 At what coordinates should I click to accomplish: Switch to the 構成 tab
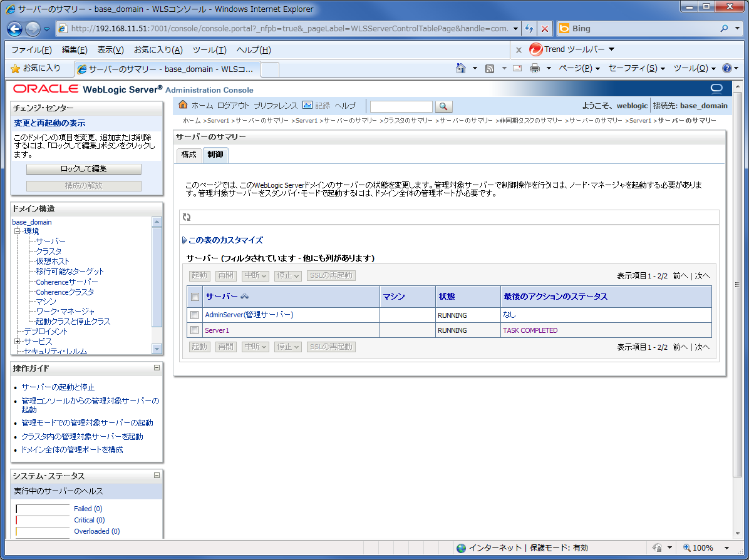[189, 155]
